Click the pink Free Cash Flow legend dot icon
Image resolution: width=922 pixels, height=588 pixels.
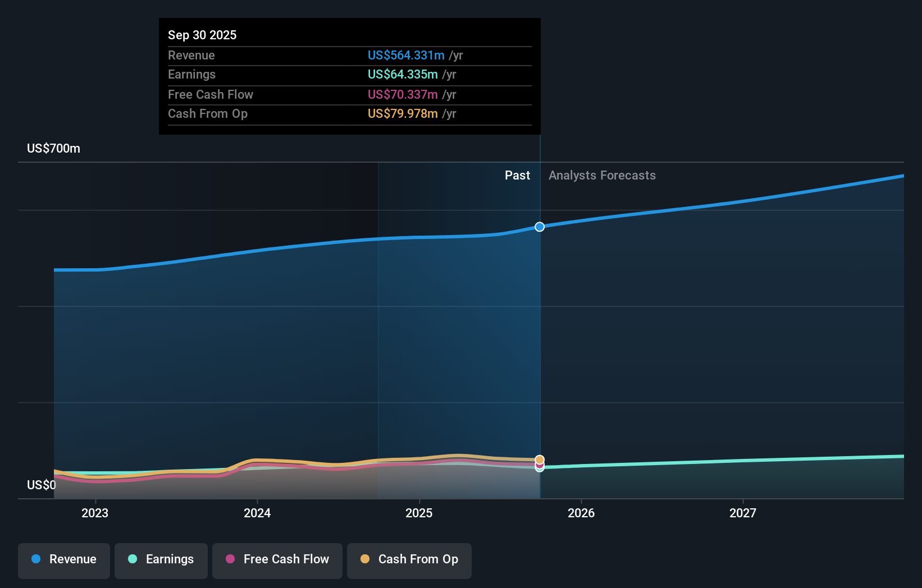point(230,559)
